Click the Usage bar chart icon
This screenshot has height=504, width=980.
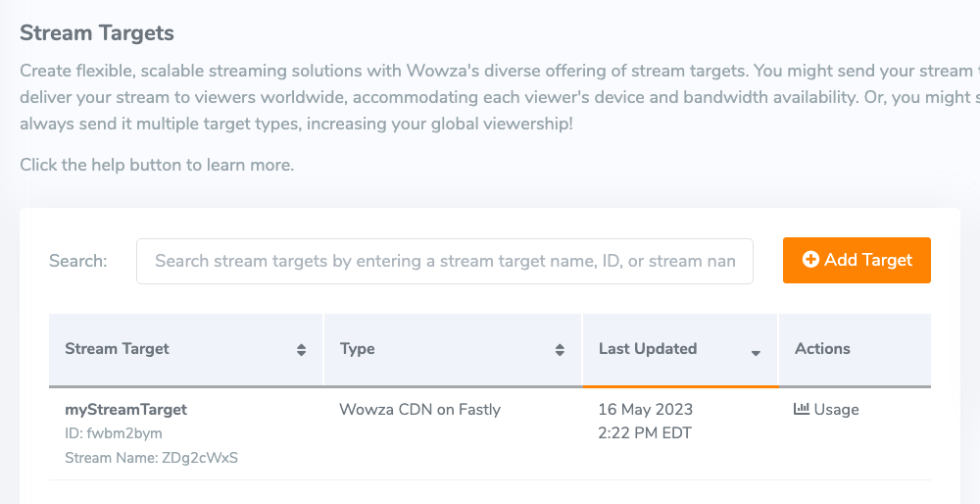point(801,409)
